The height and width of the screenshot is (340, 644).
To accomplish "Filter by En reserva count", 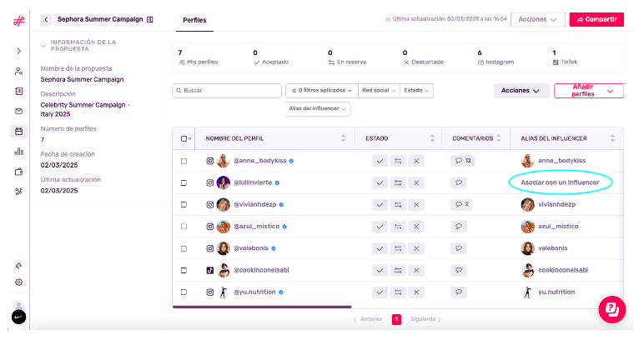I will point(347,57).
